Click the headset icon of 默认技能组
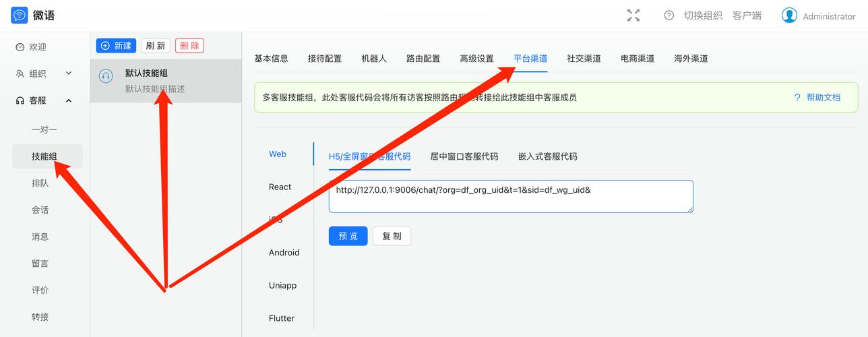Image resolution: width=868 pixels, height=337 pixels. click(106, 76)
